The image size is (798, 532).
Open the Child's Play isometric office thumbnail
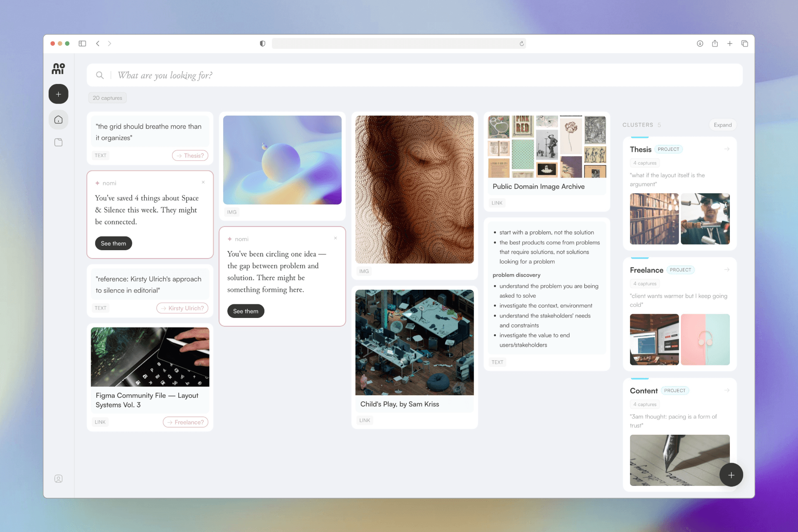(x=414, y=342)
